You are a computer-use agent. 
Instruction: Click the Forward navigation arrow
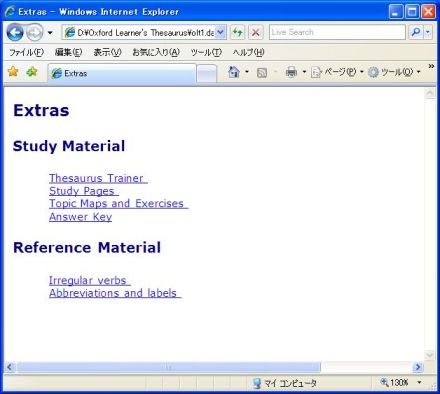tap(35, 33)
